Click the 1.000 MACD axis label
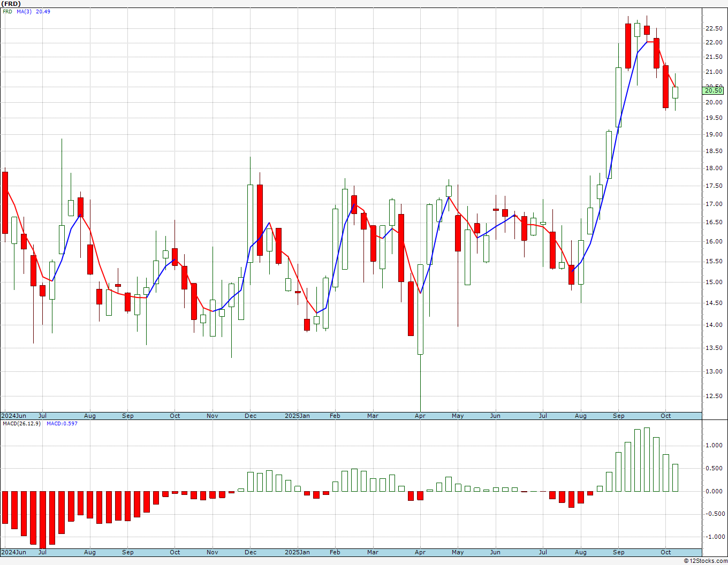 pos(714,445)
